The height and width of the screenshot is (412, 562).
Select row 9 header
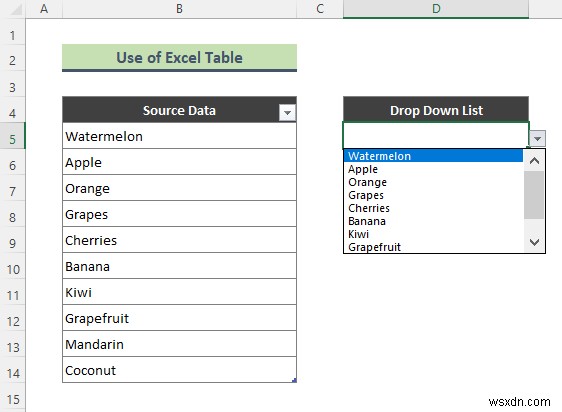tap(13, 243)
